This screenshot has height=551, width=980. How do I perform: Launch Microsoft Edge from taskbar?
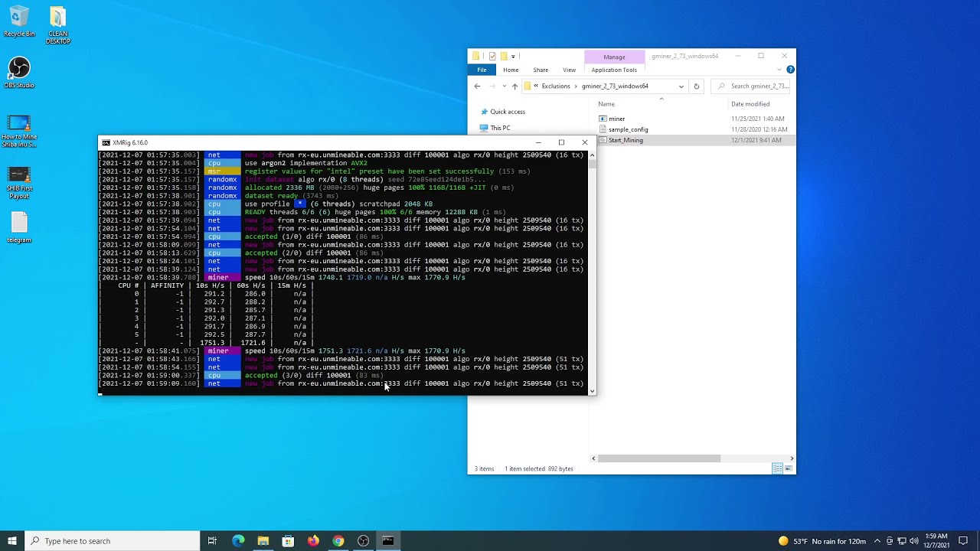point(238,541)
